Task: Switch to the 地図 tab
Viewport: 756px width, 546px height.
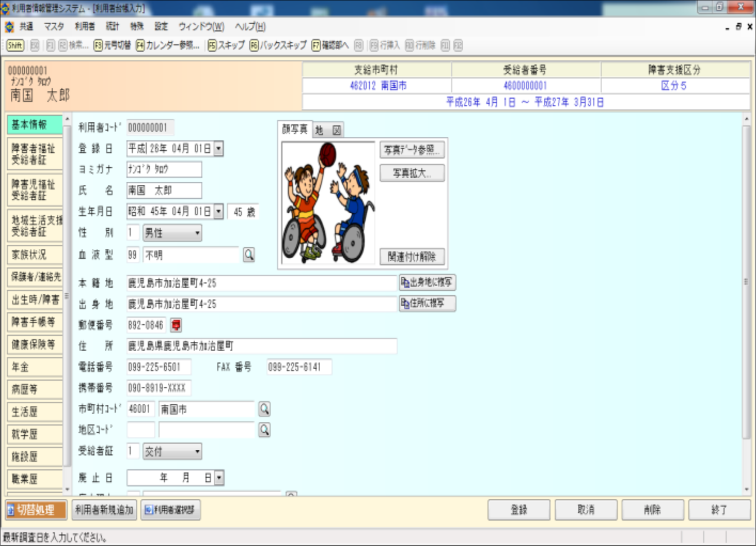Action: tap(328, 130)
